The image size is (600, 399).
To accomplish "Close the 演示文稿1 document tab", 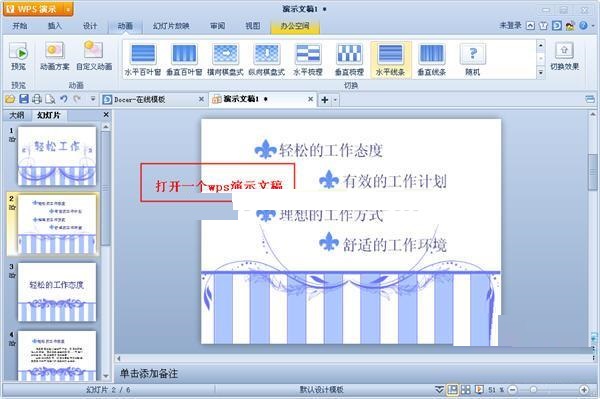I will tap(311, 99).
